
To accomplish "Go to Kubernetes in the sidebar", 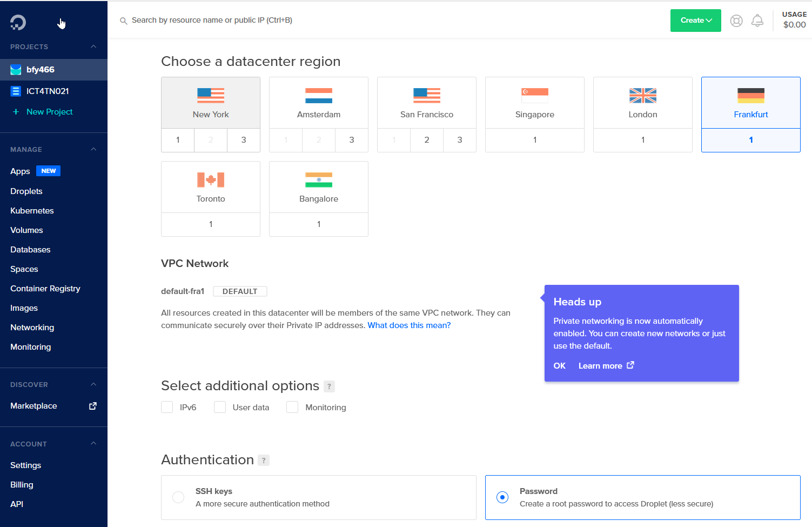I will [32, 211].
